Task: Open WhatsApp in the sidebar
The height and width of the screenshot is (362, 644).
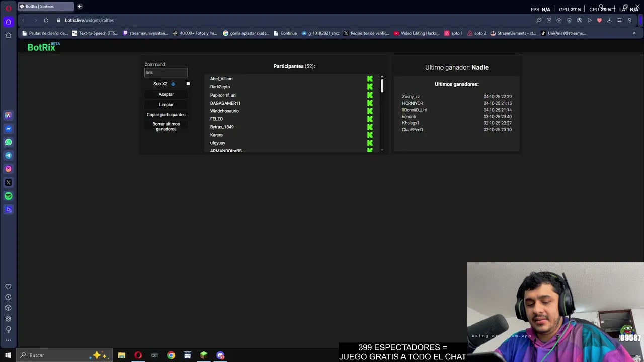Action: [x=8, y=142]
